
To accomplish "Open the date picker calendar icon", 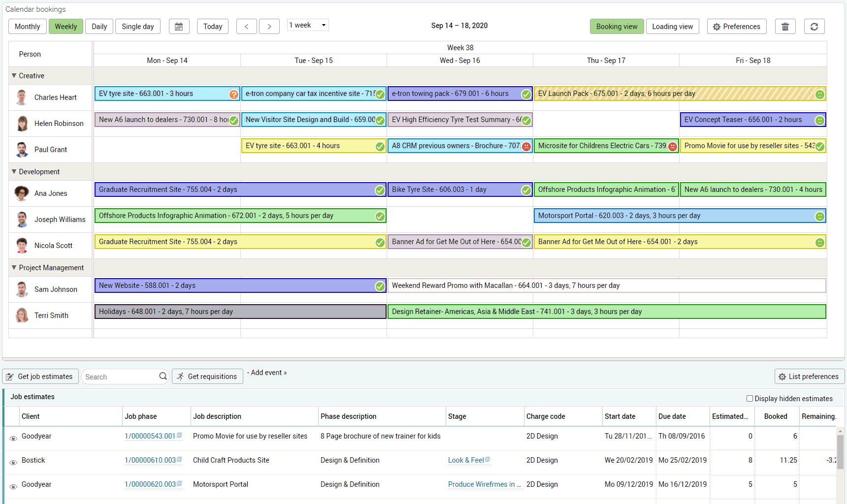I will coord(179,26).
